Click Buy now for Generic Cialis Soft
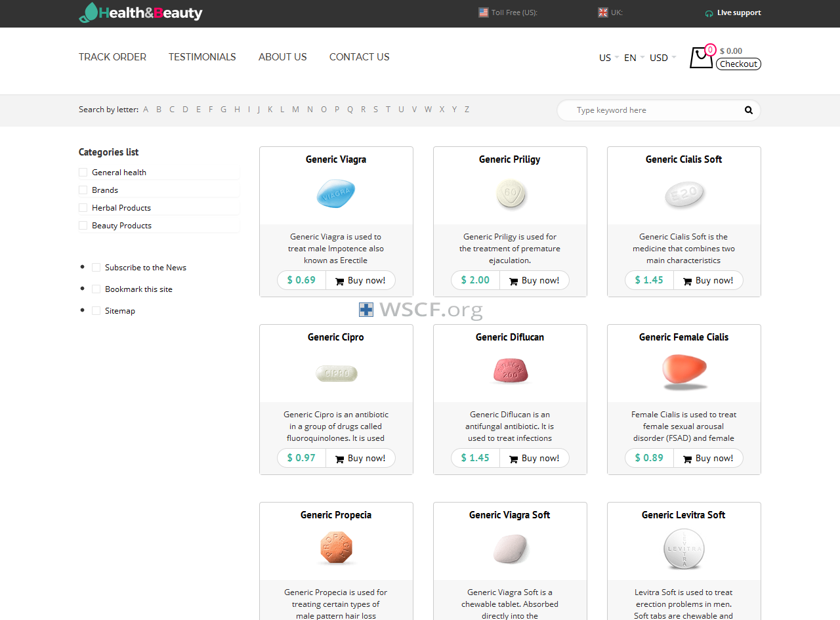The width and height of the screenshot is (840, 620). pyautogui.click(x=708, y=280)
